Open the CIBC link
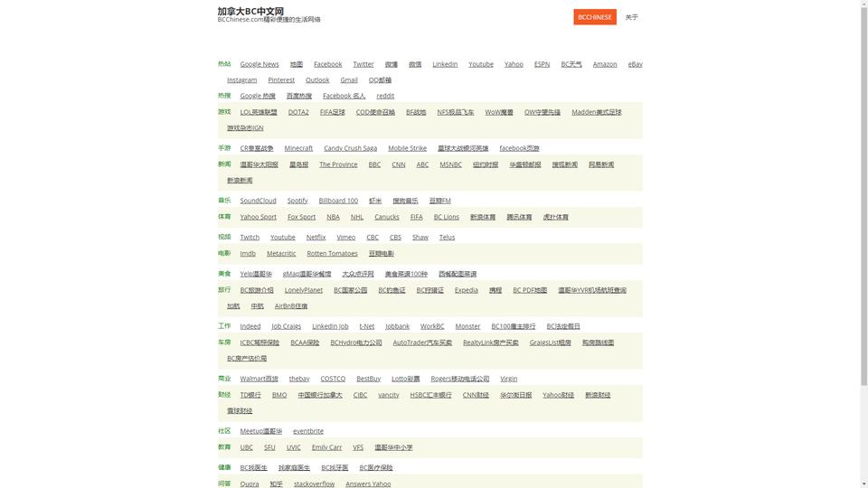The width and height of the screenshot is (868, 488). point(361,395)
